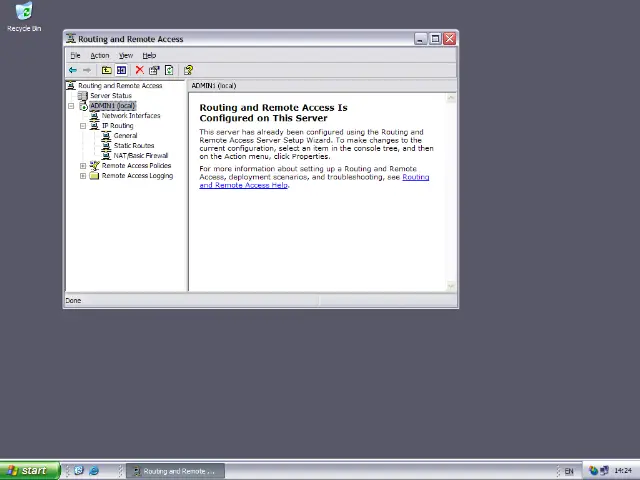Select Static Routes in the tree

pyautogui.click(x=133, y=146)
